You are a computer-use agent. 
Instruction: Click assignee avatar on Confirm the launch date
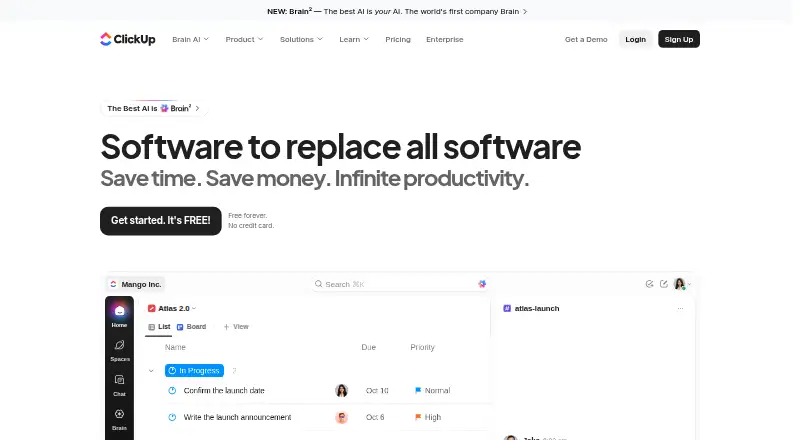[341, 390]
